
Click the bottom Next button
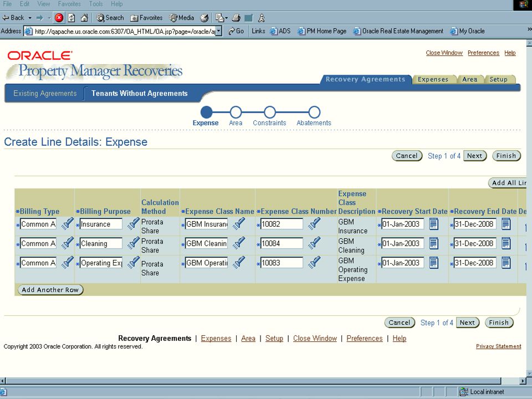tap(467, 323)
